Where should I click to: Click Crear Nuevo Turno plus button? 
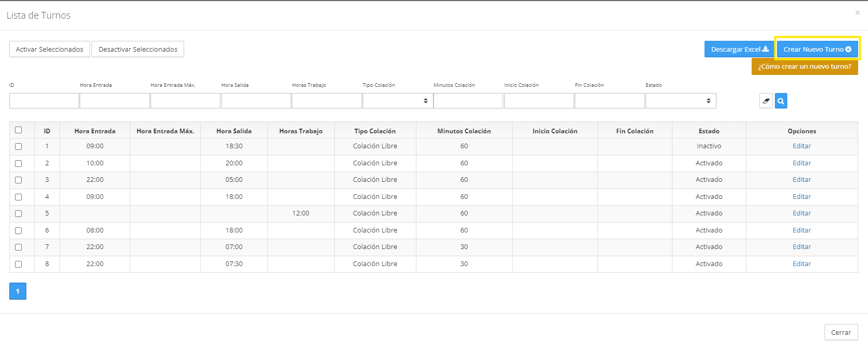(x=817, y=50)
